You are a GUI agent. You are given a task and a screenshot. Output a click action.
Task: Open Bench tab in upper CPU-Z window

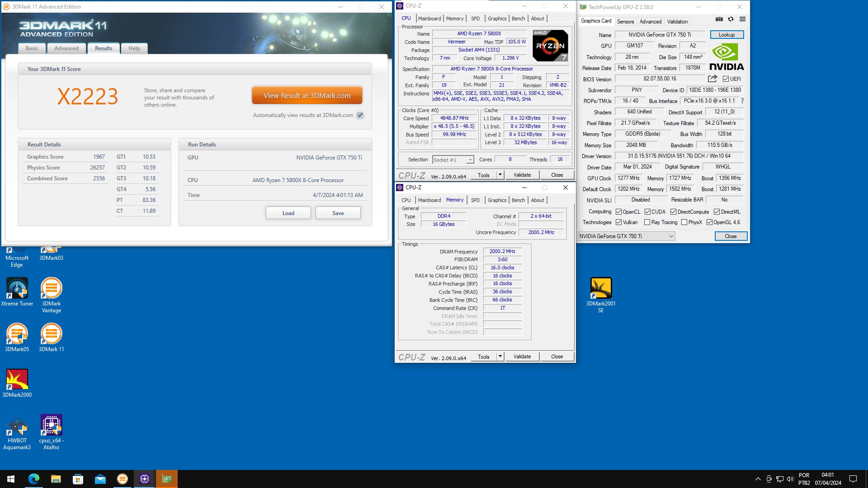pos(518,19)
